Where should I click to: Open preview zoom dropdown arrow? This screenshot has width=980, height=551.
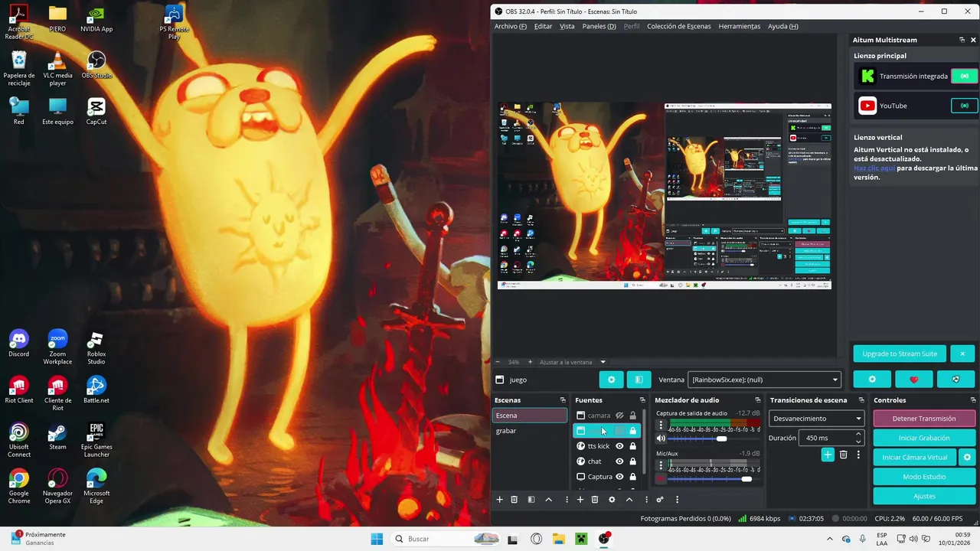point(603,362)
